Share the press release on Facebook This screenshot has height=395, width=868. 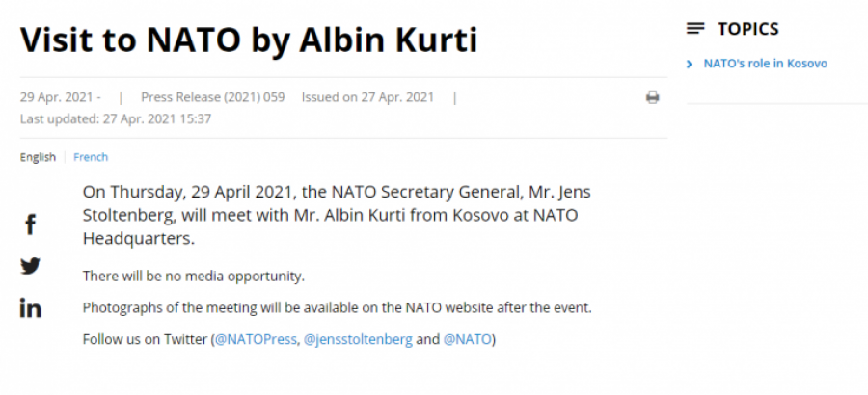pyautogui.click(x=31, y=224)
